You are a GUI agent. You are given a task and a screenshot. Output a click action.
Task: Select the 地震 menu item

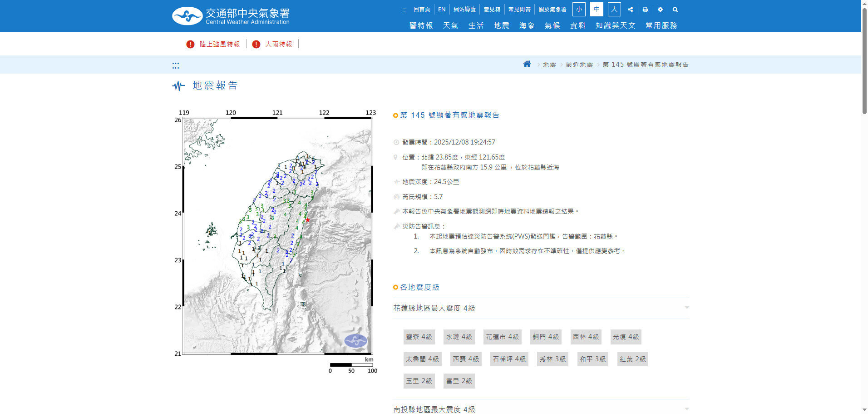point(501,25)
